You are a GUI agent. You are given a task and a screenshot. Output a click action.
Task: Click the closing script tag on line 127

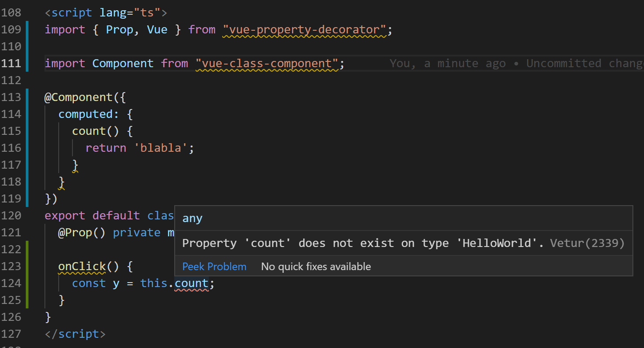click(x=75, y=334)
